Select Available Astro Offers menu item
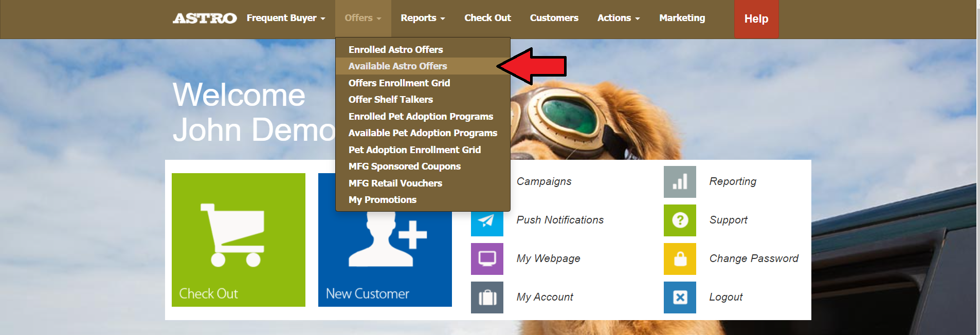The height and width of the screenshot is (335, 980). coord(397,66)
